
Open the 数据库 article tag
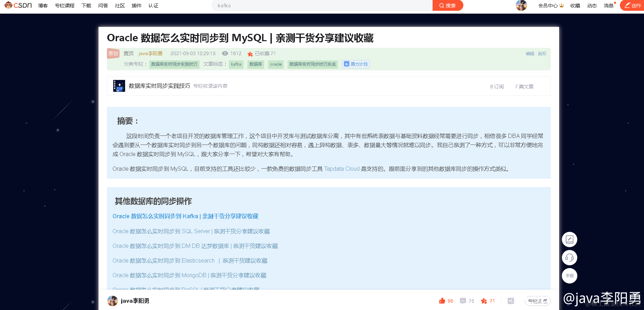pos(256,64)
